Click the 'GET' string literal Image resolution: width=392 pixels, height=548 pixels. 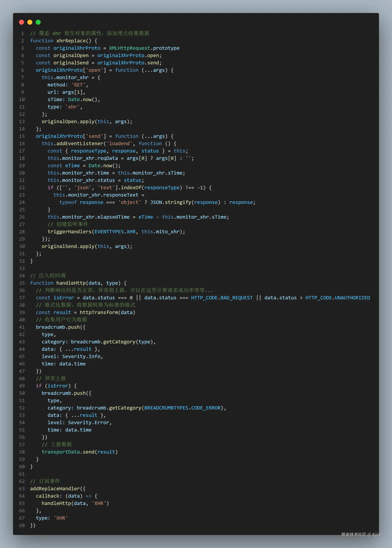pyautogui.click(x=78, y=85)
